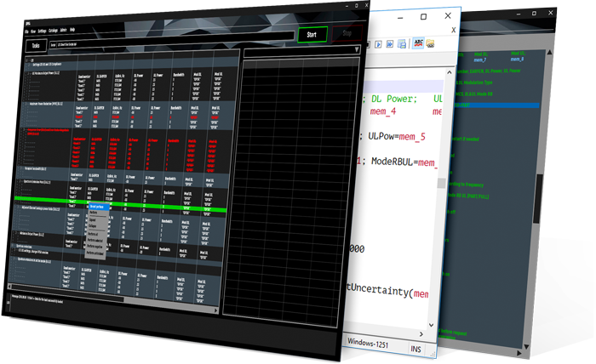Click the message log line at the bottom

[38, 299]
